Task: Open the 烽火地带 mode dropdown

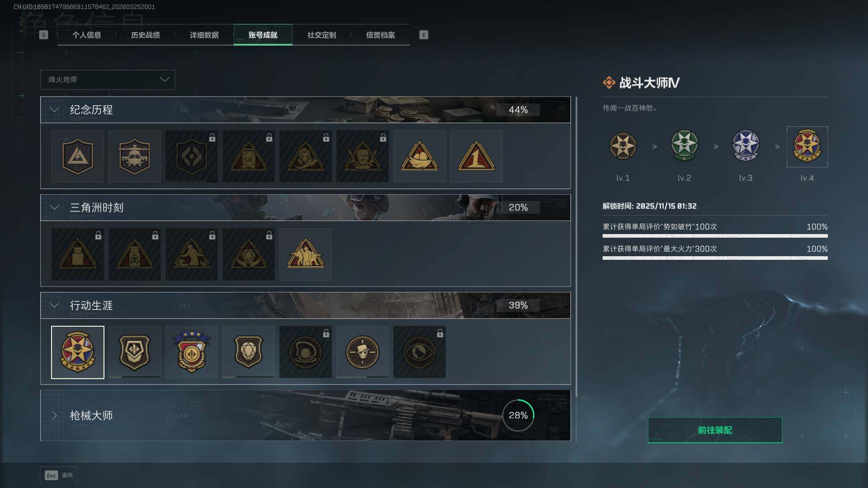Action: pyautogui.click(x=108, y=80)
